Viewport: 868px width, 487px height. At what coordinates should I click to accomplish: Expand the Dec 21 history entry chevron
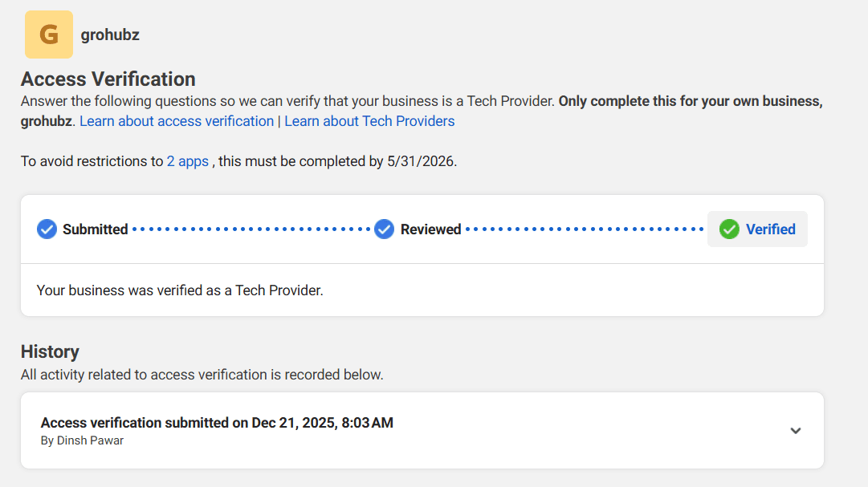pyautogui.click(x=796, y=431)
